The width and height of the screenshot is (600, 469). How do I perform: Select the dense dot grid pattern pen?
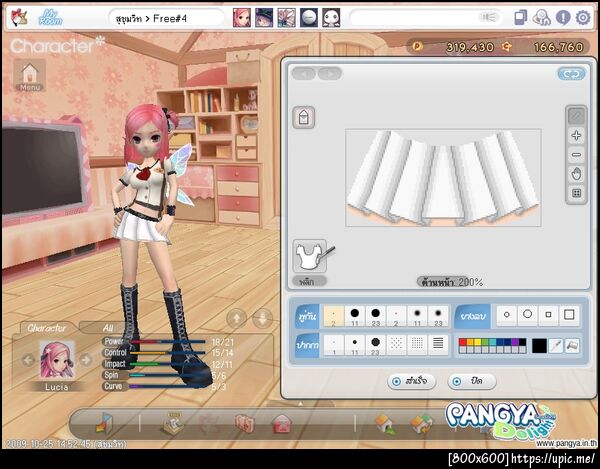pos(417,345)
